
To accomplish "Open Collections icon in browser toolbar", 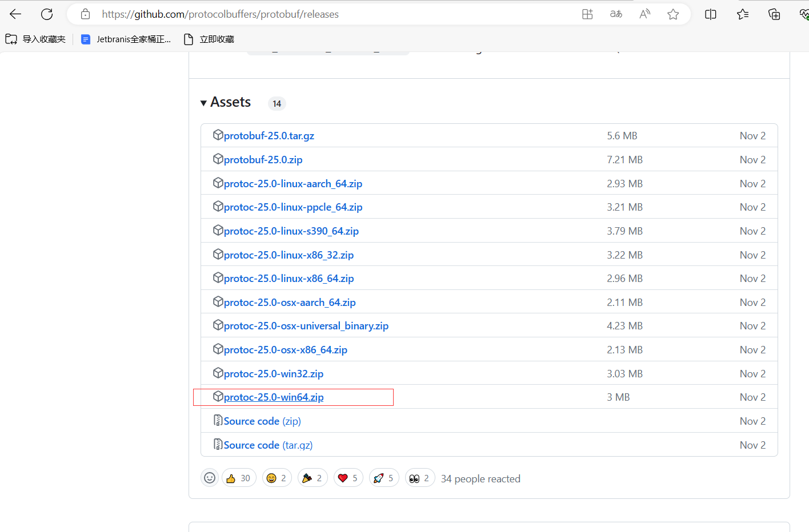I will pos(774,14).
